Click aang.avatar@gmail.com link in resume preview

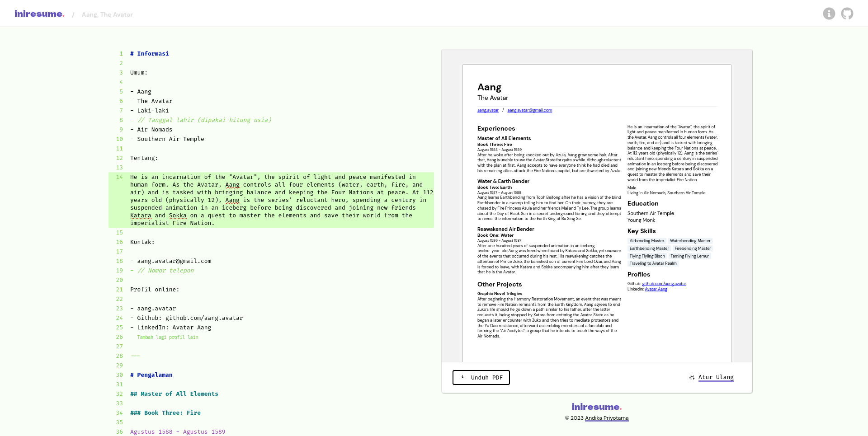tap(529, 110)
